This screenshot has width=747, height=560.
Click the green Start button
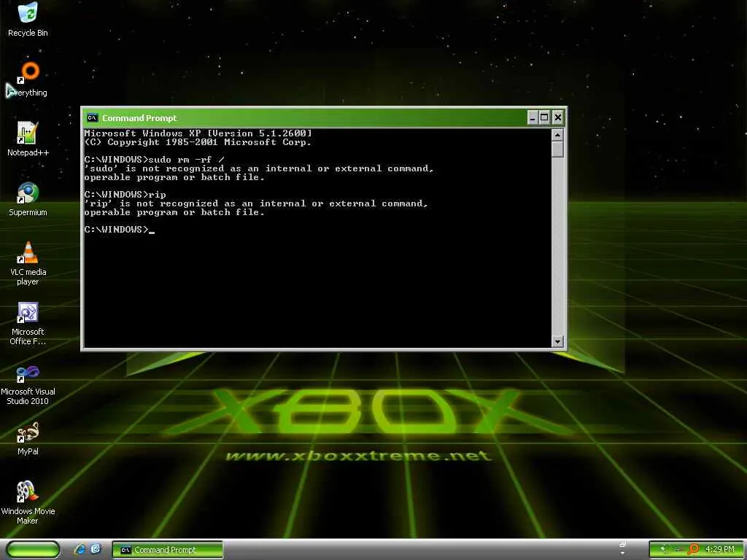pos(33,550)
